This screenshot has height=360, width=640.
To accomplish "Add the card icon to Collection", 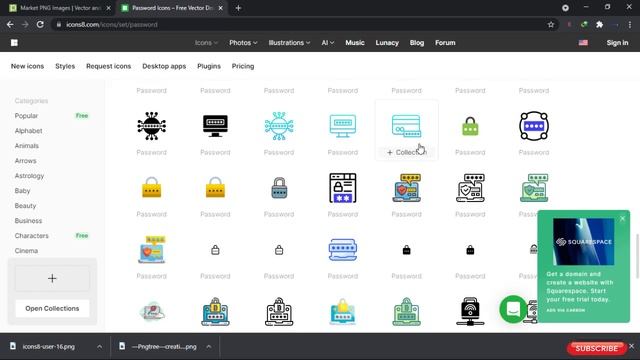I will (x=406, y=152).
